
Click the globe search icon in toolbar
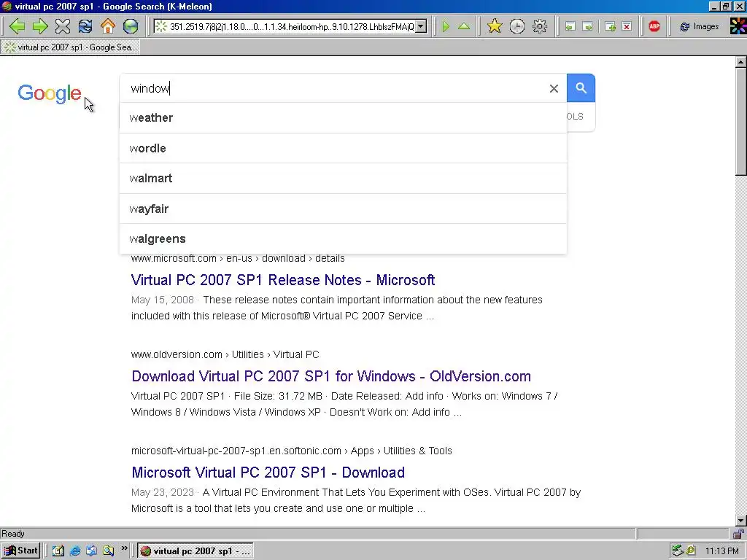(130, 26)
